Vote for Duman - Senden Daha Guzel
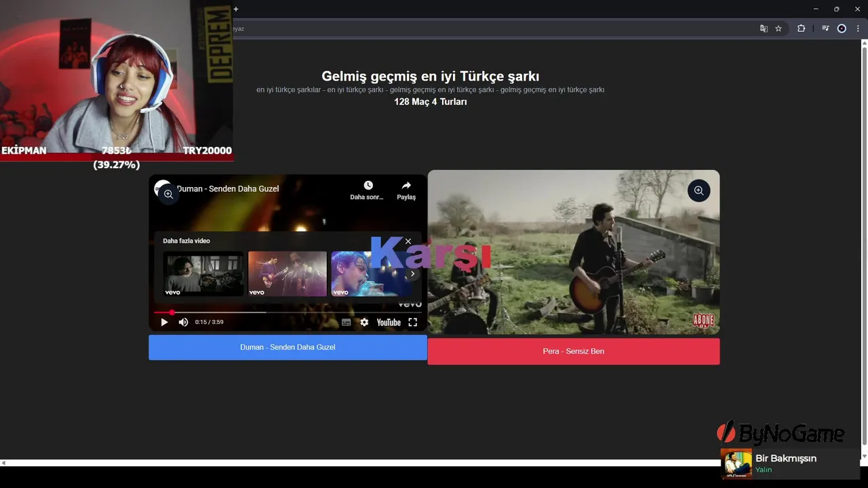The image size is (868, 488). pos(288,347)
